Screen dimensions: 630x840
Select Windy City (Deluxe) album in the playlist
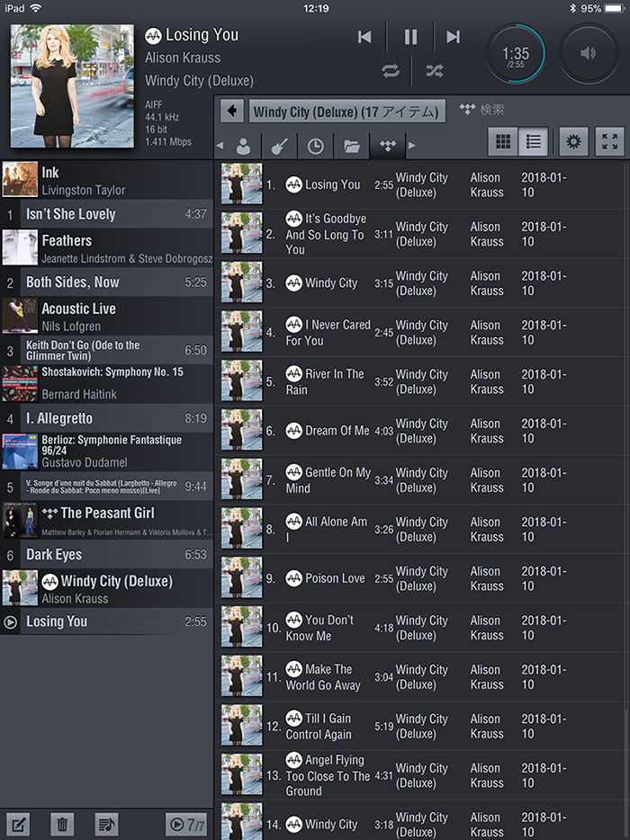tap(107, 588)
